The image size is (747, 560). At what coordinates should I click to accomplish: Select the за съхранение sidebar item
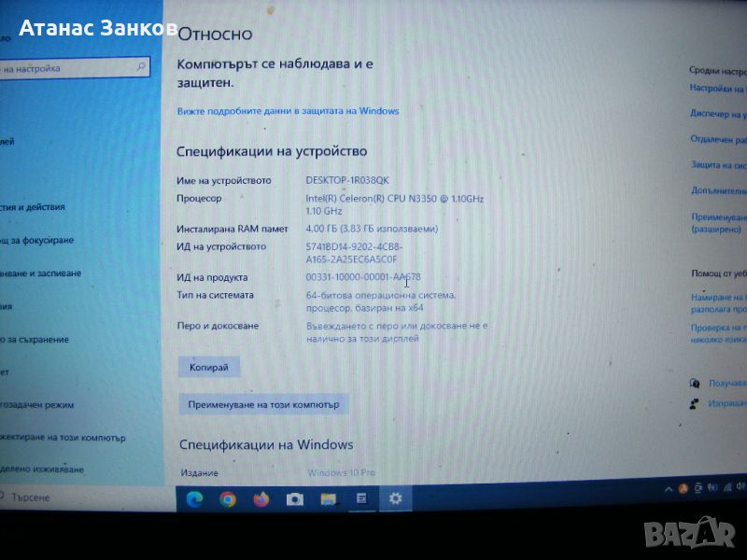(x=35, y=340)
